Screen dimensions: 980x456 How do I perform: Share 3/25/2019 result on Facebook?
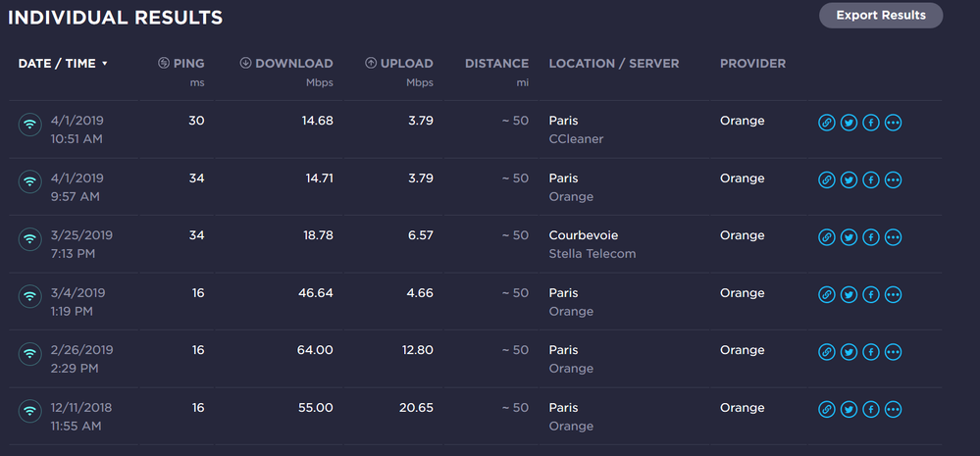pyautogui.click(x=870, y=237)
